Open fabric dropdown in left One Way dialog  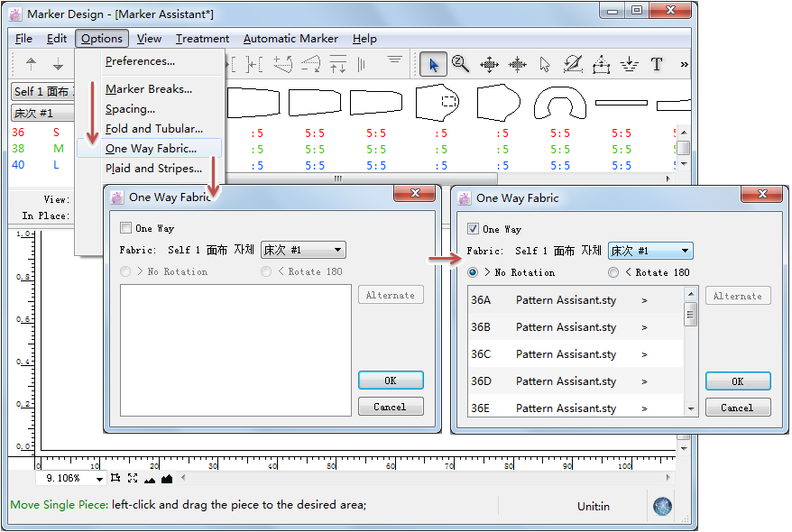[302, 250]
